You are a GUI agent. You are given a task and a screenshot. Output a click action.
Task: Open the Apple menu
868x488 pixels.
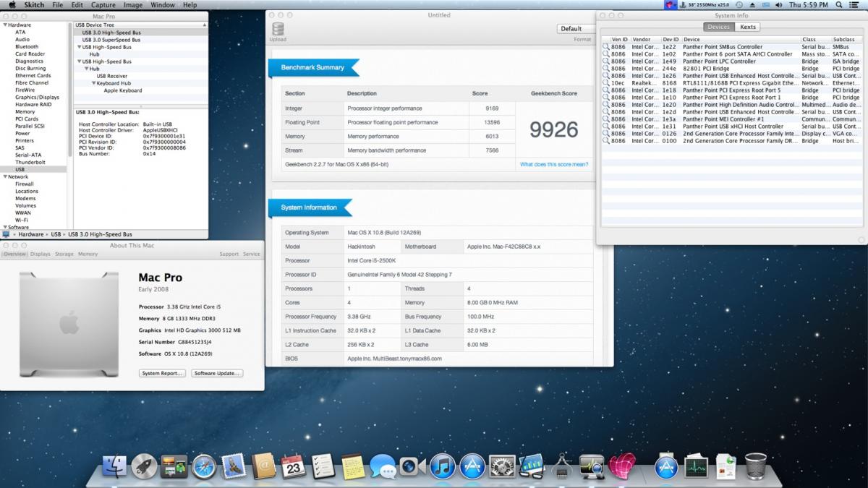coord(12,5)
